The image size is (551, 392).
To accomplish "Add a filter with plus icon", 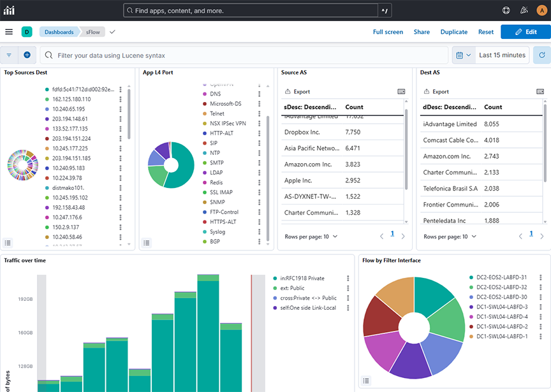I will tap(27, 55).
